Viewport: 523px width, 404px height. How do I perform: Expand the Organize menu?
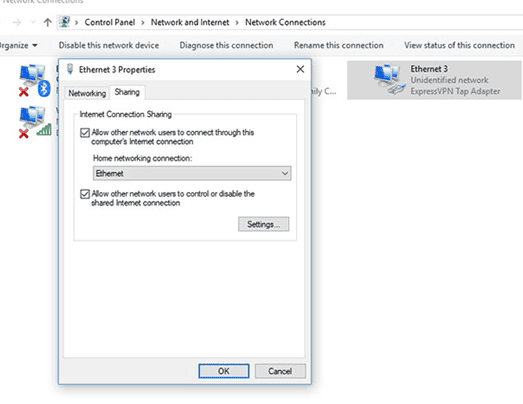pyautogui.click(x=18, y=45)
